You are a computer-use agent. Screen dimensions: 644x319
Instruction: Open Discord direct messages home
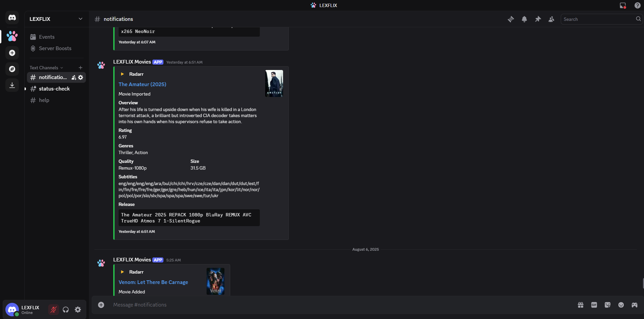point(12,17)
